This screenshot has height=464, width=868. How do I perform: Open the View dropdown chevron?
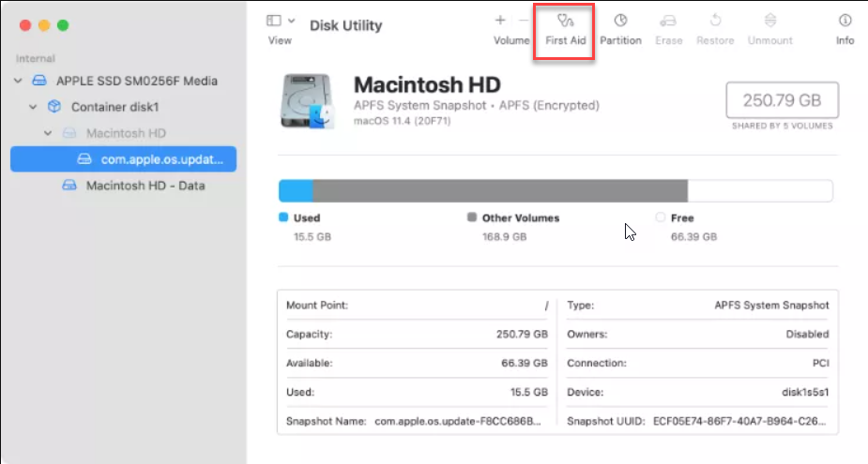point(291,21)
